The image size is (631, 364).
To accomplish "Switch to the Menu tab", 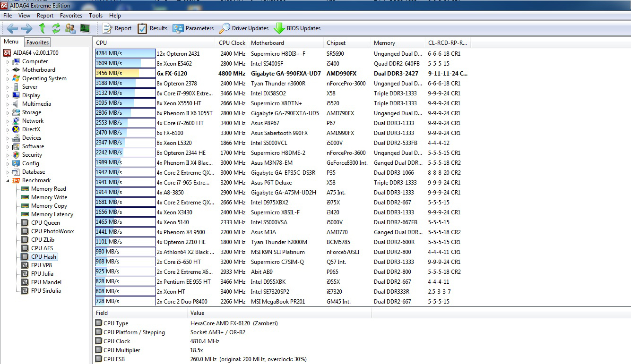I will pyautogui.click(x=11, y=42).
